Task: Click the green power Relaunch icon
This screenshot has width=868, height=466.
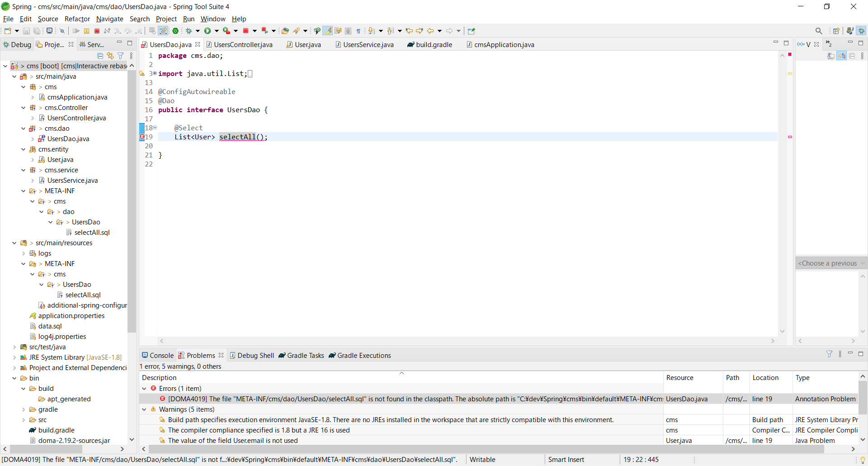Action: (175, 31)
